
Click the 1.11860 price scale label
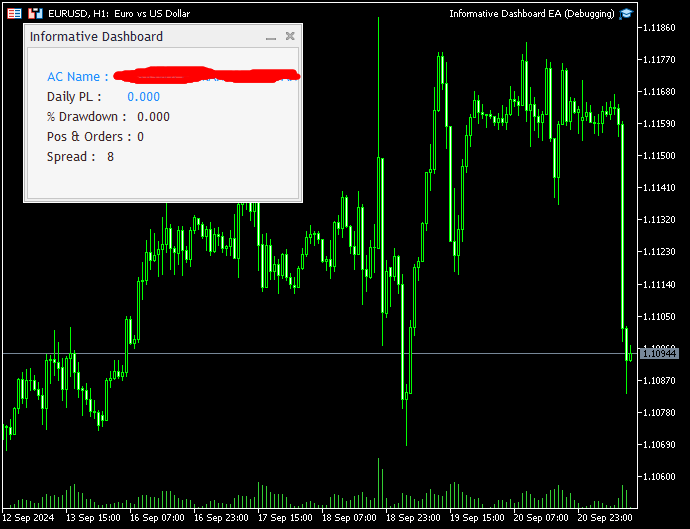coord(659,28)
